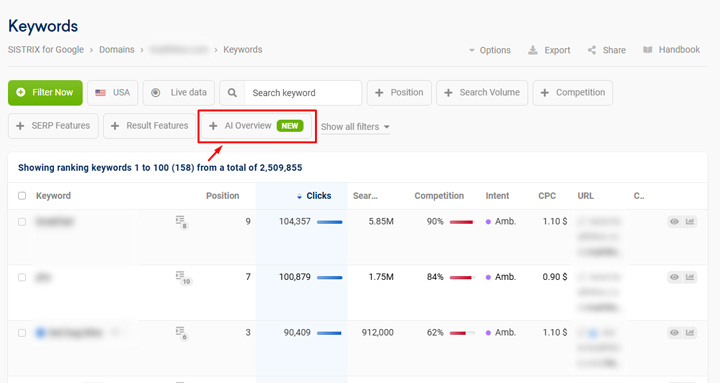Screen dimensions: 720x383
Task: Open the Options dropdown
Action: (x=489, y=50)
